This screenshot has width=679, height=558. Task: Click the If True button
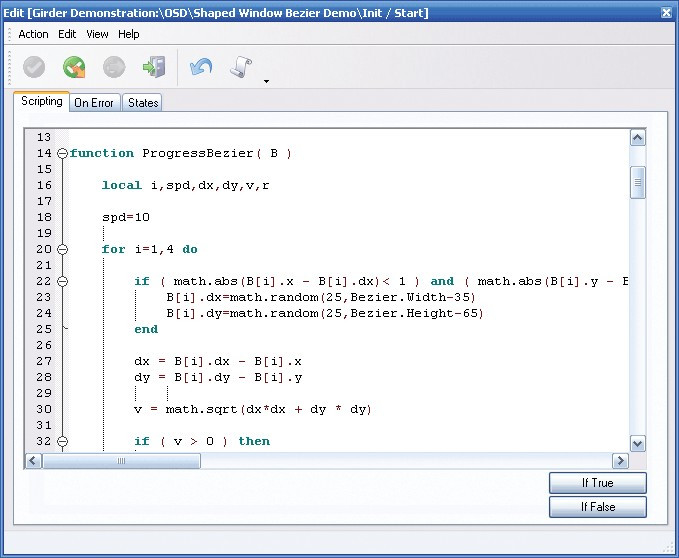pyautogui.click(x=598, y=483)
